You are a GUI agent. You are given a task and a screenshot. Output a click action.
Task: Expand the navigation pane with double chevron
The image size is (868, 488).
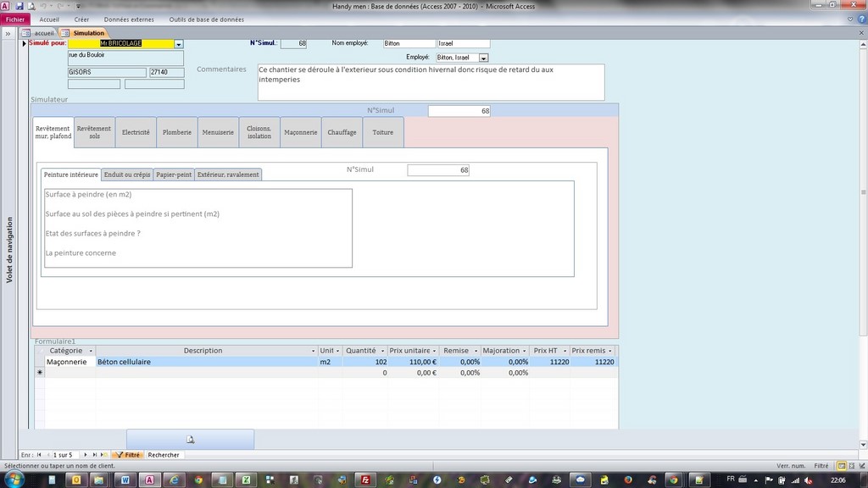click(8, 33)
